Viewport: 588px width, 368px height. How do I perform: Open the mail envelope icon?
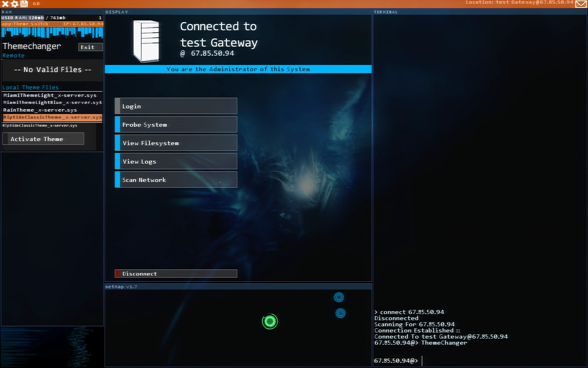581,4
